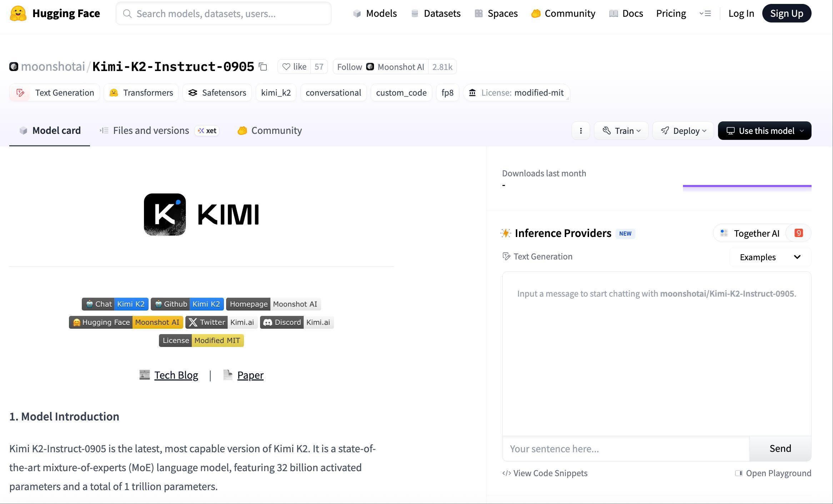Switch to Files and versions tab
This screenshot has height=504, width=833.
click(151, 131)
